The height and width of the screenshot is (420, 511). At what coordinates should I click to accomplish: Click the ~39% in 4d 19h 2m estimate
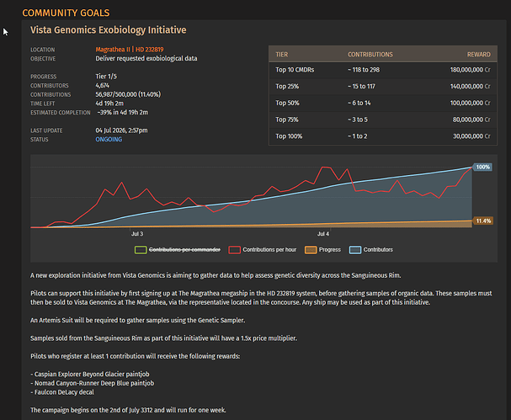(x=123, y=113)
